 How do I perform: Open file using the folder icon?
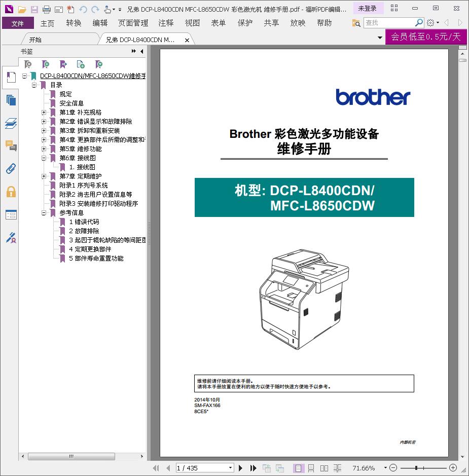22,10
